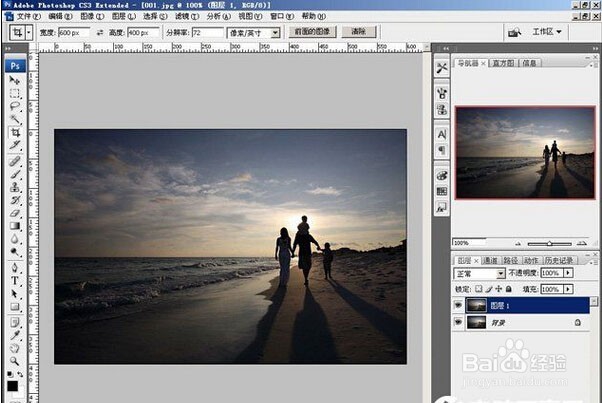This screenshot has width=602, height=403.
Task: Toggle lock transparent pixels for layer
Action: 478,289
